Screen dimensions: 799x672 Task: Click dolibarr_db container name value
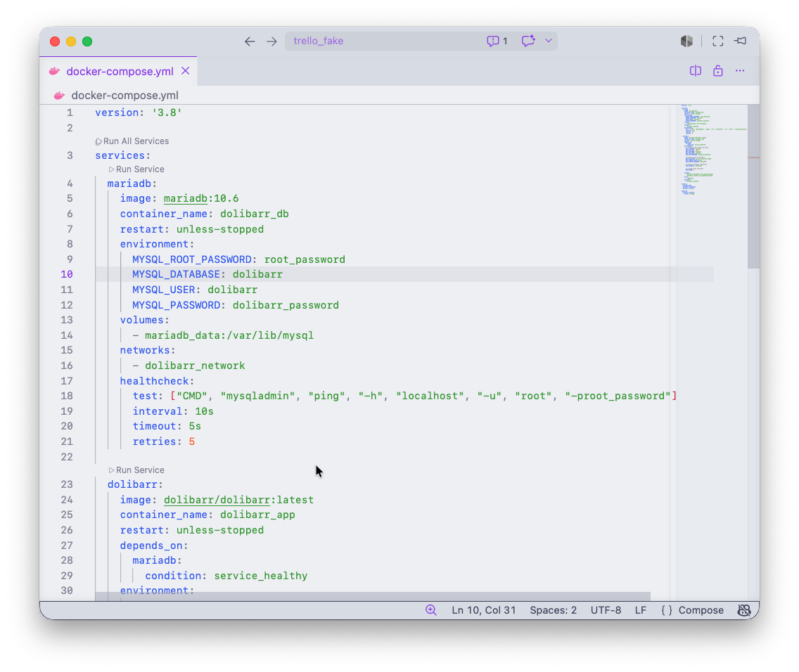[255, 214]
